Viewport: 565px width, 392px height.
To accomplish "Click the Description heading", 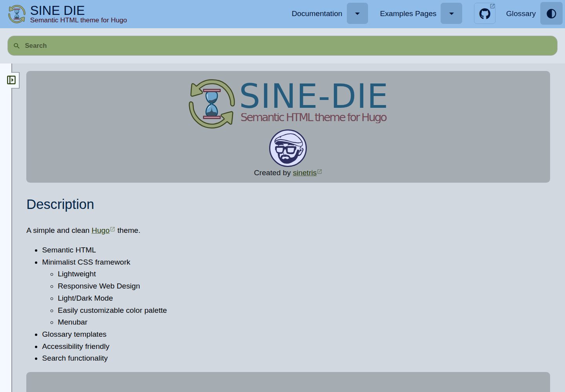I will [x=60, y=204].
